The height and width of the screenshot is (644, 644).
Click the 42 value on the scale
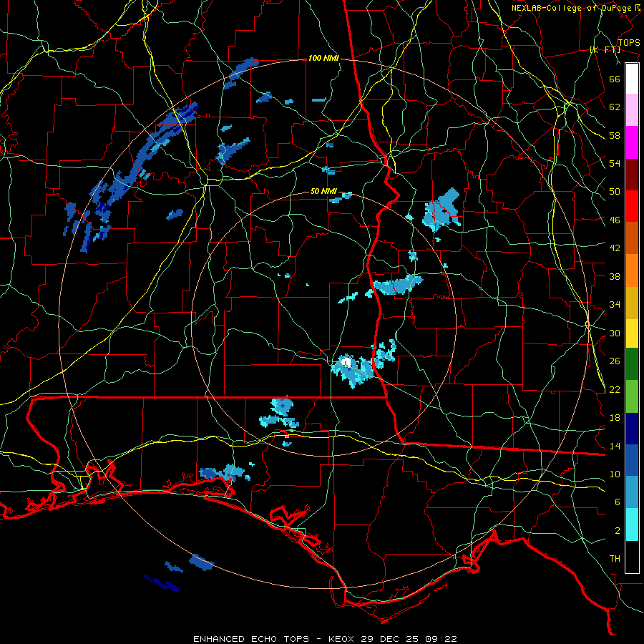click(x=615, y=248)
